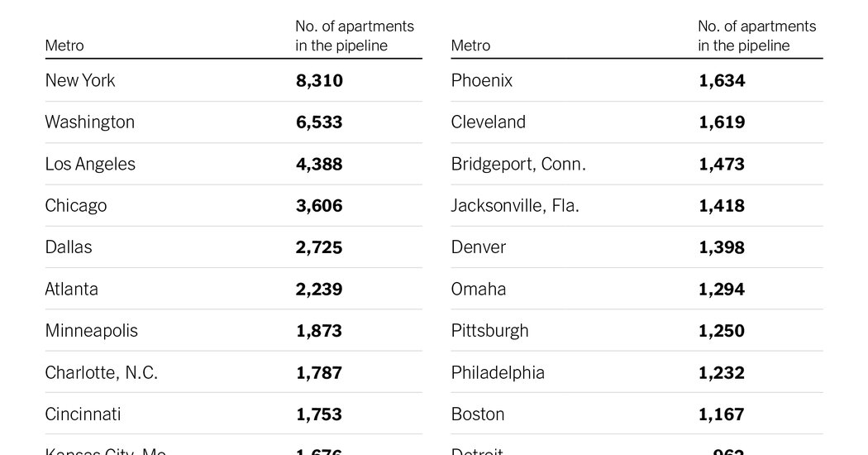Select Atlanta's 2,239 apartments figure

(x=319, y=289)
